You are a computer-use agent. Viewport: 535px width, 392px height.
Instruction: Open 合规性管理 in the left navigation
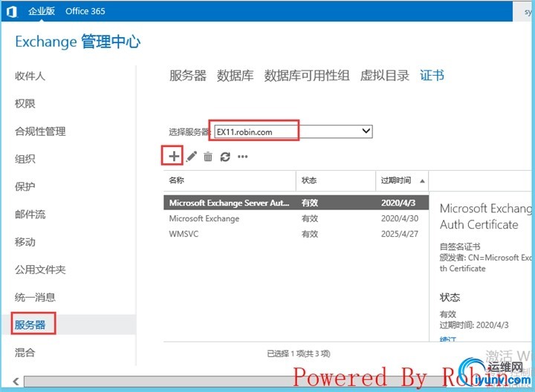click(40, 131)
